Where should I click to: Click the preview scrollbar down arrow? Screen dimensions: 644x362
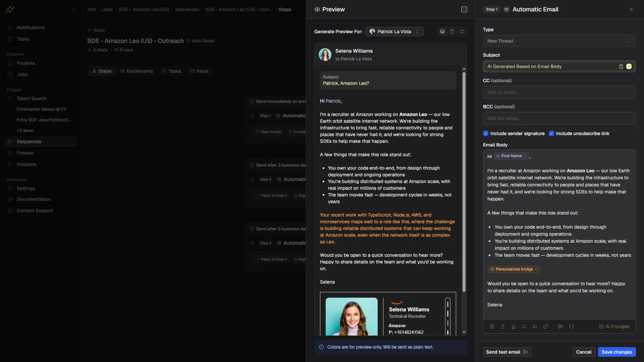[464, 332]
